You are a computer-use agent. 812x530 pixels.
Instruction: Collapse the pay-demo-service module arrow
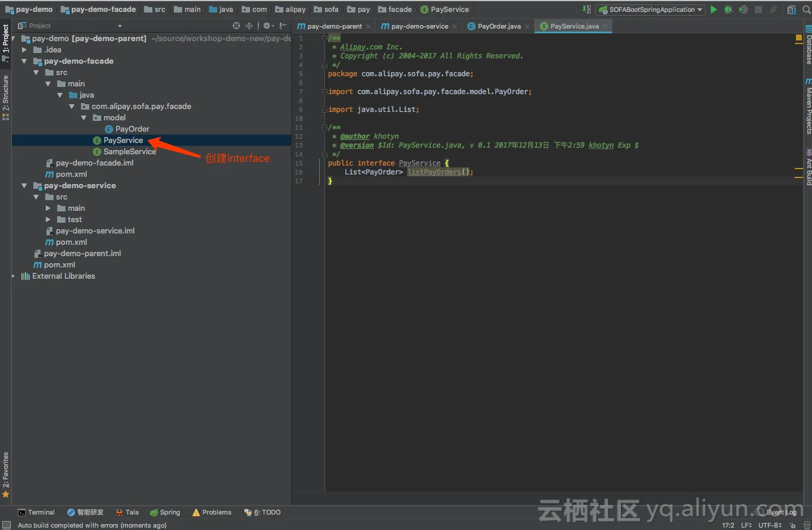pos(24,185)
